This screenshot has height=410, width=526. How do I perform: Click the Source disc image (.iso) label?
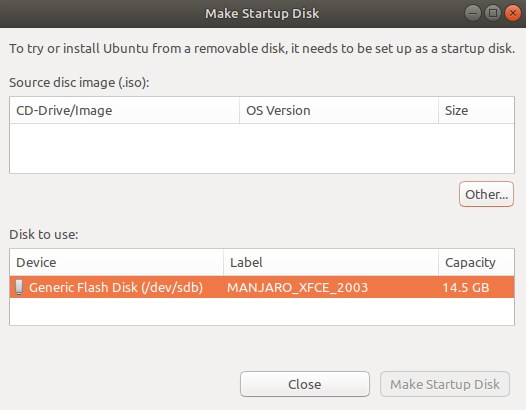click(79, 83)
